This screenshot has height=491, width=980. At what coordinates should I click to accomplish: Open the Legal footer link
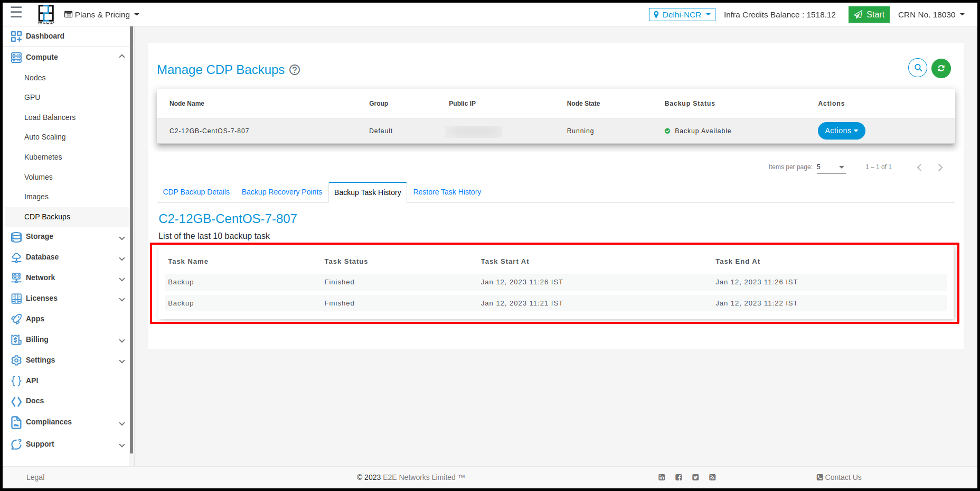coord(35,477)
